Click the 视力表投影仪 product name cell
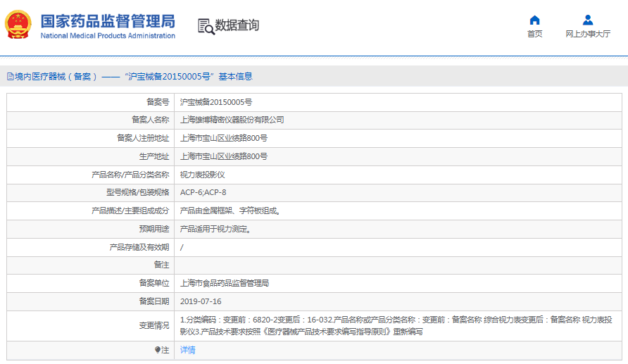This screenshot has height=364, width=628. point(202,174)
